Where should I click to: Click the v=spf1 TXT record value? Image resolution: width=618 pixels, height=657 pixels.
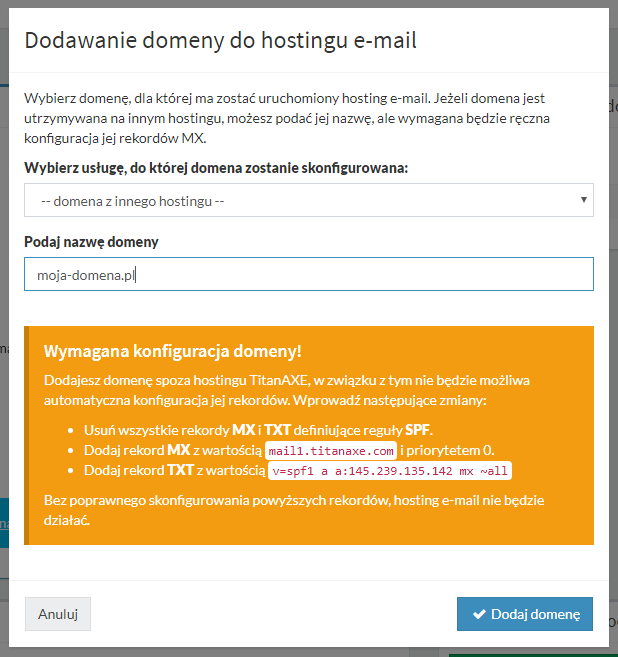coord(390,471)
